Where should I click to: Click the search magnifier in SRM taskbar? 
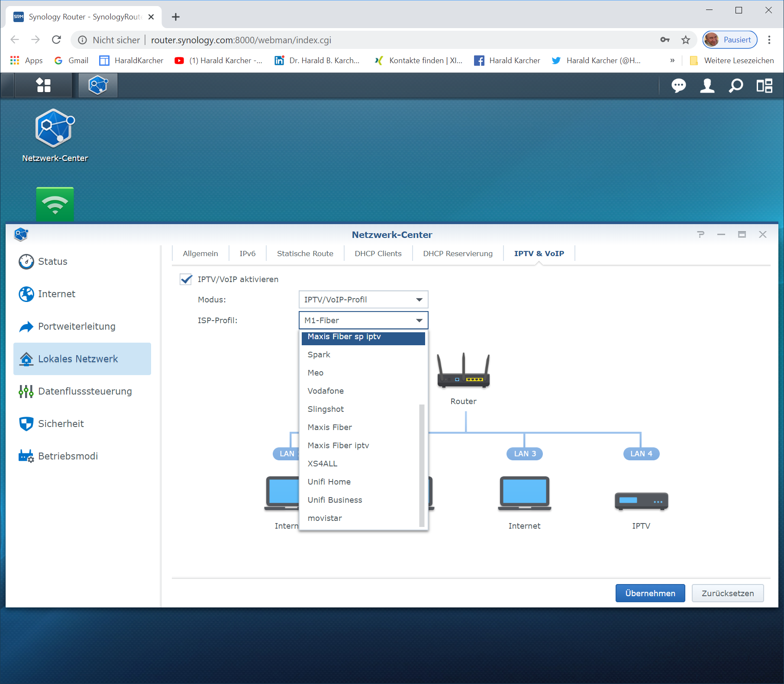736,86
